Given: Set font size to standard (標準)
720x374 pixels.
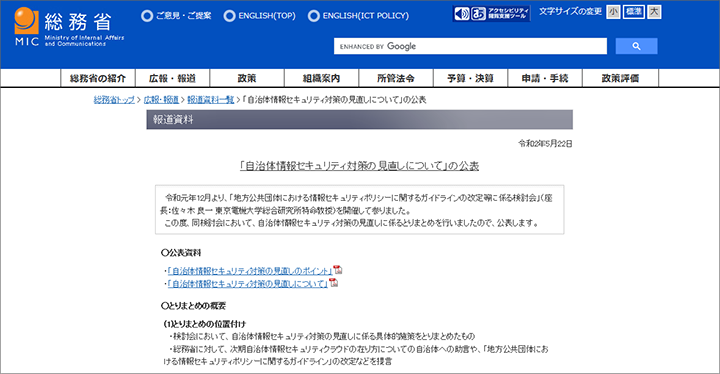Looking at the screenshot, I should coord(634,12).
